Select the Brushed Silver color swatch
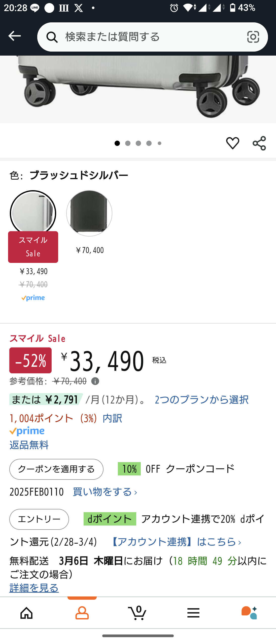Image resolution: width=276 pixels, height=644 pixels. (33, 213)
